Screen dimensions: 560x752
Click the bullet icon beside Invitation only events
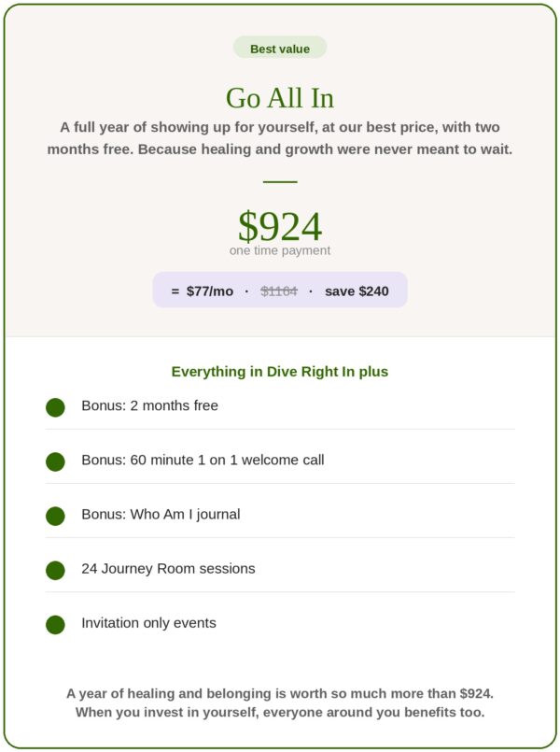tap(55, 624)
